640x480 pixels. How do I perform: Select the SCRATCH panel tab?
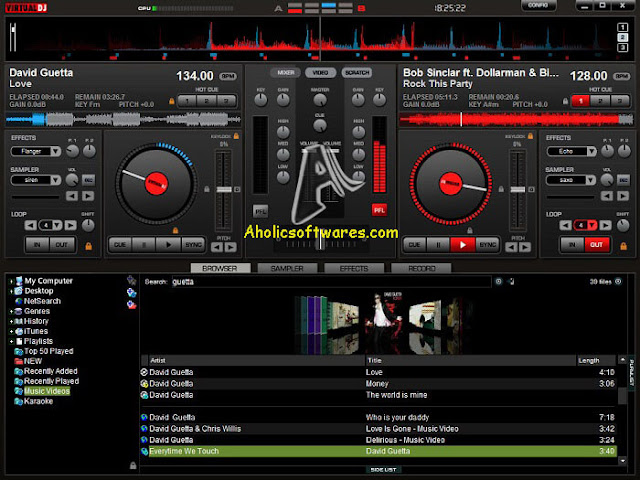357,73
